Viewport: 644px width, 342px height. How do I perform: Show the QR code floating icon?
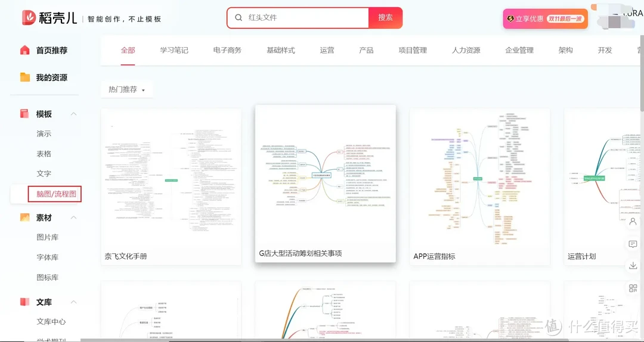click(633, 288)
